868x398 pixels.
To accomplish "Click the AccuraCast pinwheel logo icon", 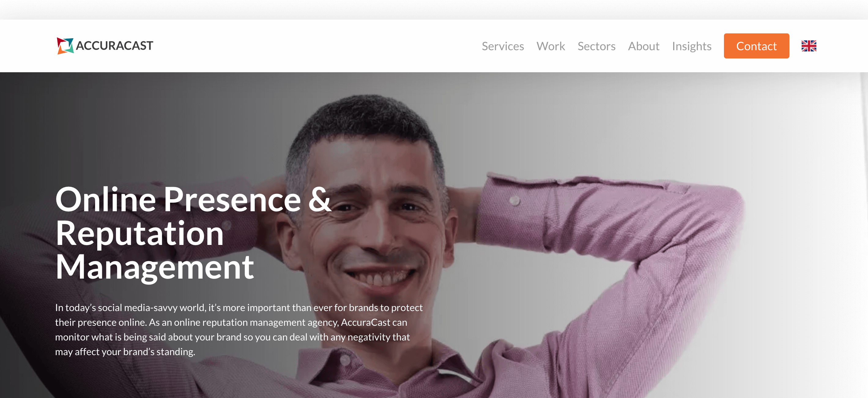I will pos(65,46).
